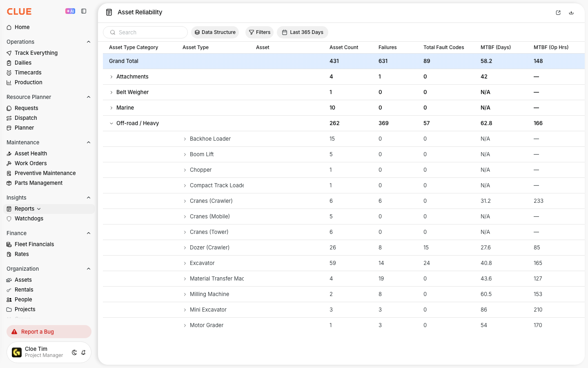Viewport: 588px width, 368px height.
Task: Collapse the Off-road / Heavy category
Action: pos(111,123)
